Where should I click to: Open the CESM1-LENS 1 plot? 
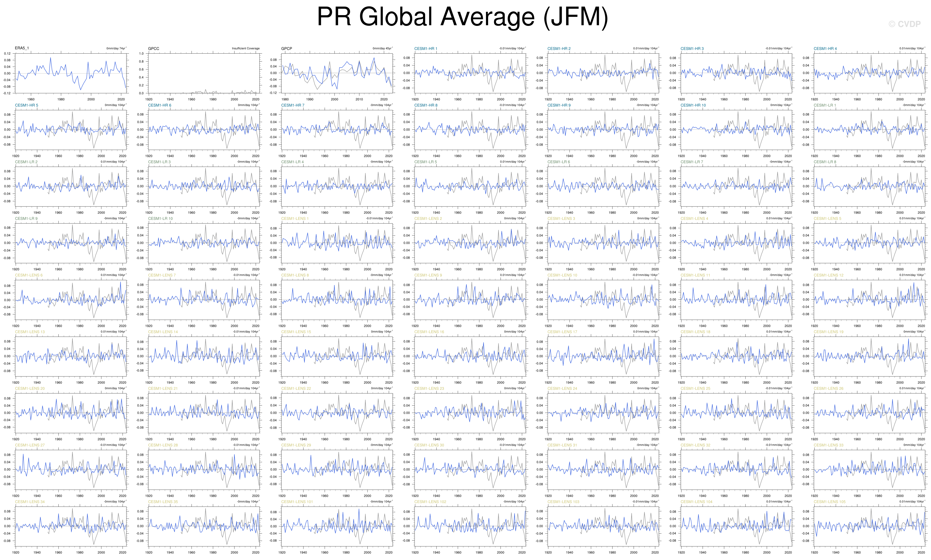pyautogui.click(x=337, y=243)
